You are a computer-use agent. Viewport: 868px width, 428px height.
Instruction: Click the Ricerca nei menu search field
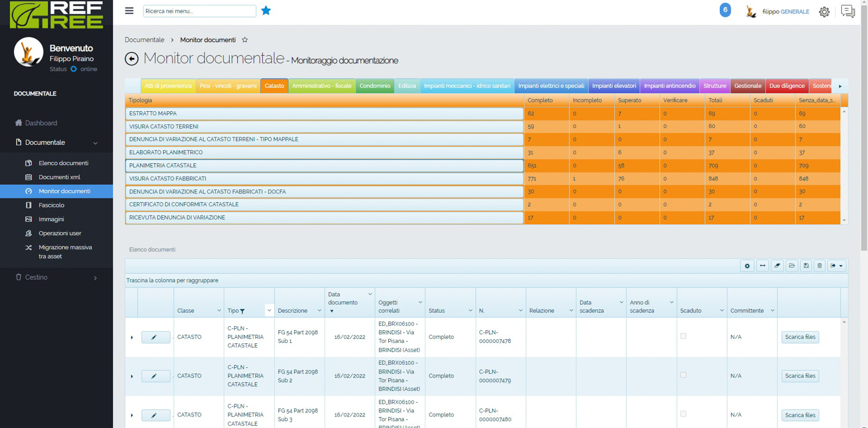click(x=199, y=11)
